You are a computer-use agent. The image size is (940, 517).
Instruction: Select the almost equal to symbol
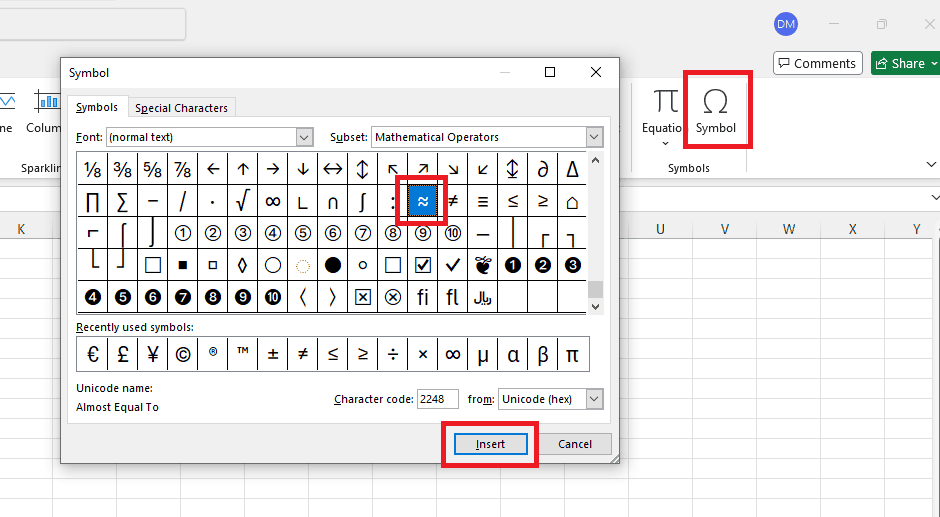point(423,202)
